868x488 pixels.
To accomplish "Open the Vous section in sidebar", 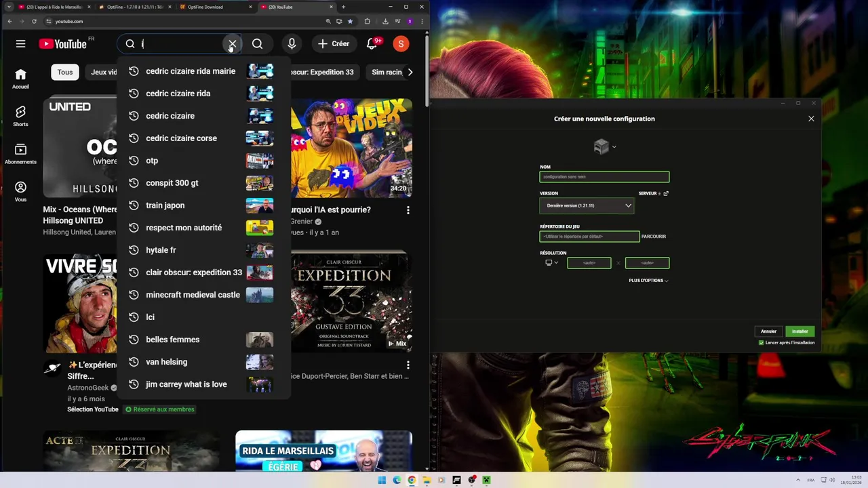I will [20, 192].
